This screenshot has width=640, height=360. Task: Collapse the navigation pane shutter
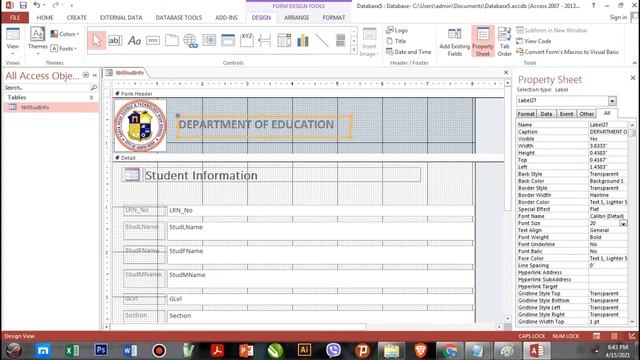[95, 75]
